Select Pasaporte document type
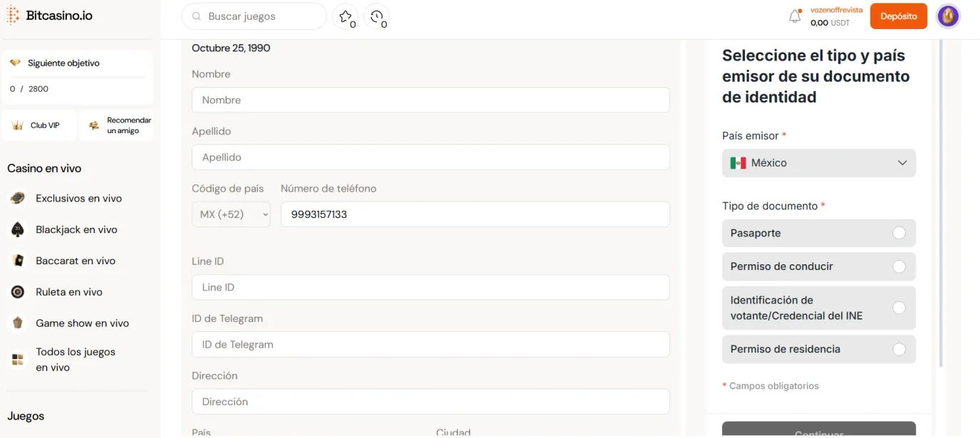Viewport: 980px width, 438px height. coord(899,233)
